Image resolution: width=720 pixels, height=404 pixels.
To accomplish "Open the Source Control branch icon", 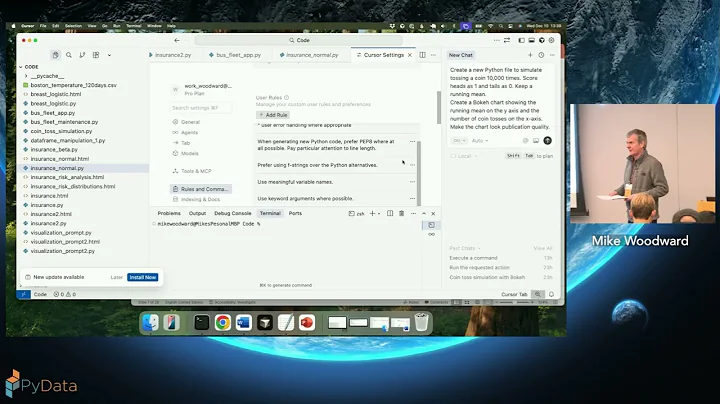I will [82, 55].
